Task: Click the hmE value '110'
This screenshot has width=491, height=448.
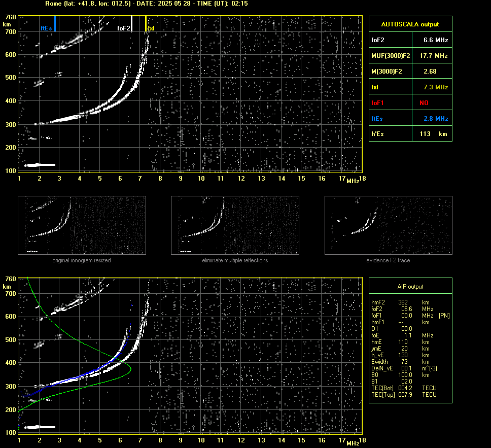Action: pyautogui.click(x=403, y=342)
